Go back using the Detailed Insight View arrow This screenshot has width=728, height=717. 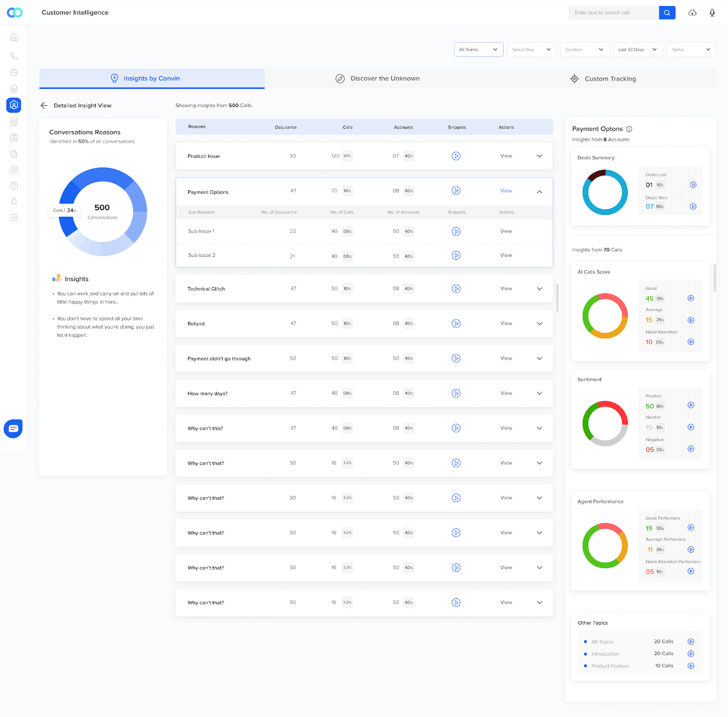[44, 105]
